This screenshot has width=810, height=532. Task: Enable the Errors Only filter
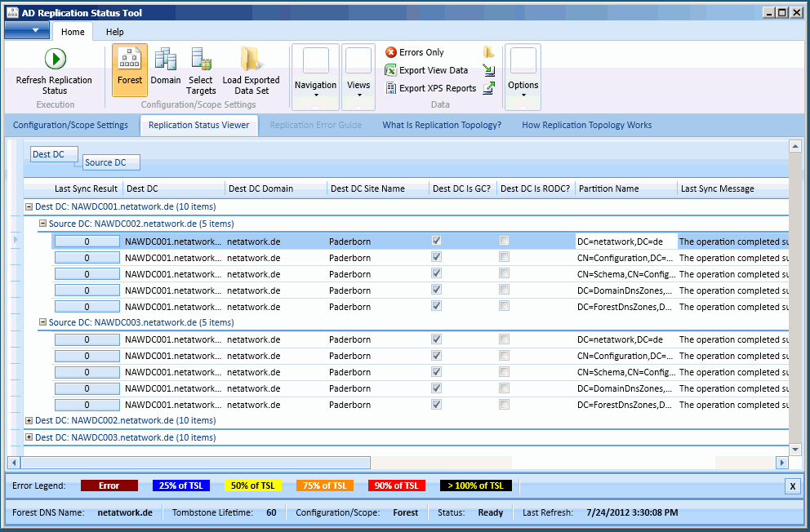point(390,51)
